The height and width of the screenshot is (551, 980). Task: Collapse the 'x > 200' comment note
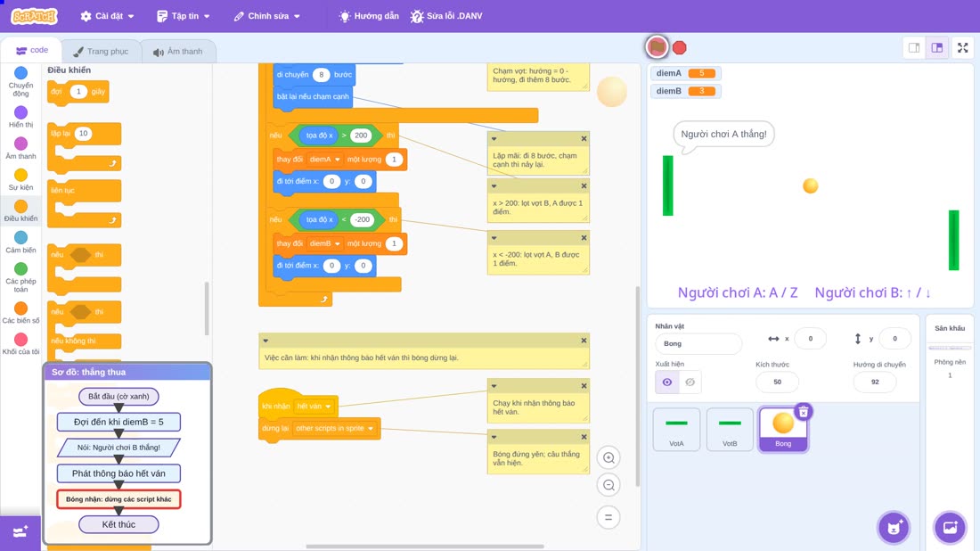point(494,185)
